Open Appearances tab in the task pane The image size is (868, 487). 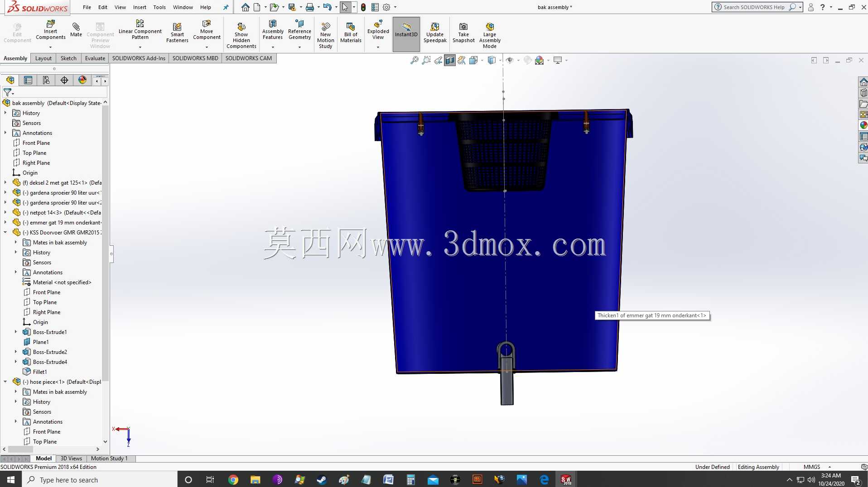[x=863, y=125]
